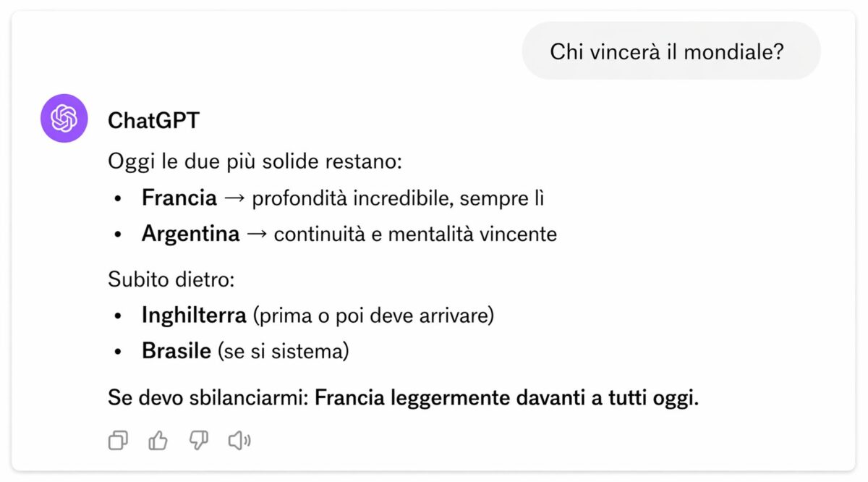
Task: Click the bullet beside Brasile
Action: 118,350
